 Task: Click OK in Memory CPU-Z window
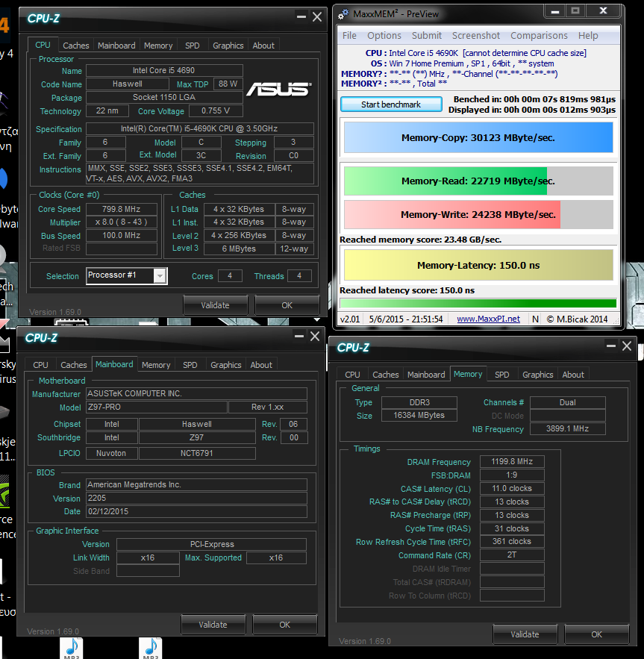point(596,634)
